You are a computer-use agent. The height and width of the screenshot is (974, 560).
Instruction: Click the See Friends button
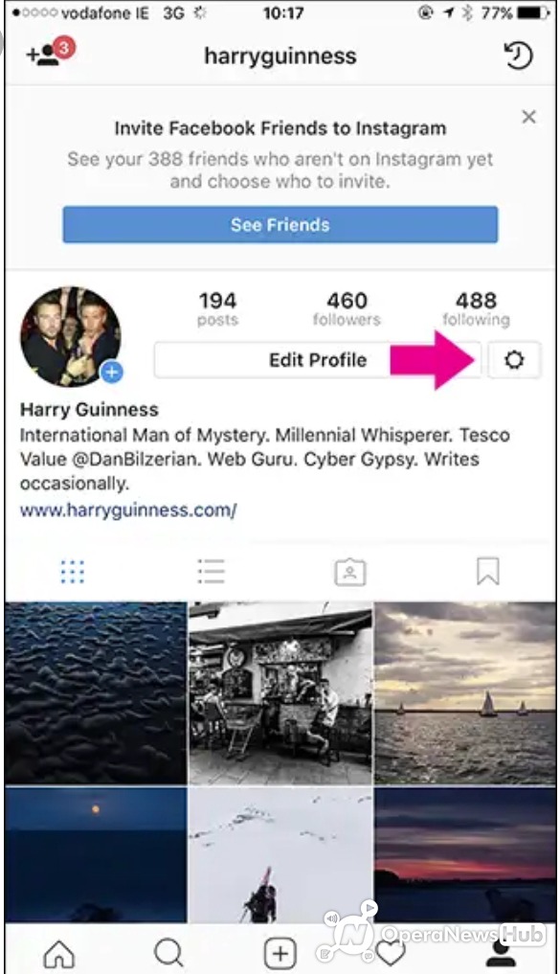pyautogui.click(x=280, y=225)
